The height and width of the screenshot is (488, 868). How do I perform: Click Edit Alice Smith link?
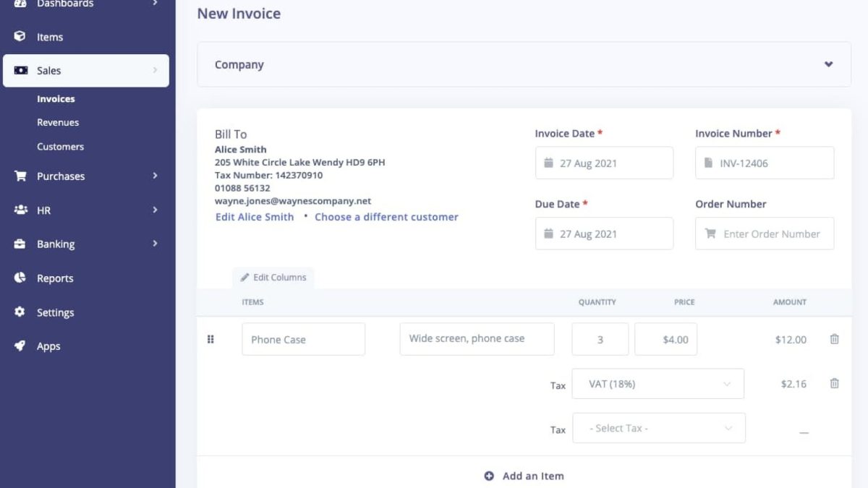(255, 217)
